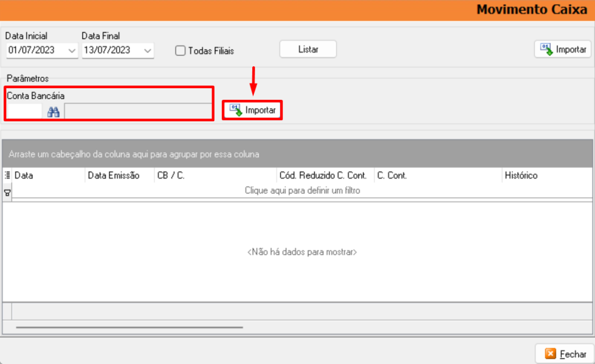This screenshot has height=364, width=595.
Task: Sort by Cód. Reduzido C. Cont. column header
Action: pos(325,175)
